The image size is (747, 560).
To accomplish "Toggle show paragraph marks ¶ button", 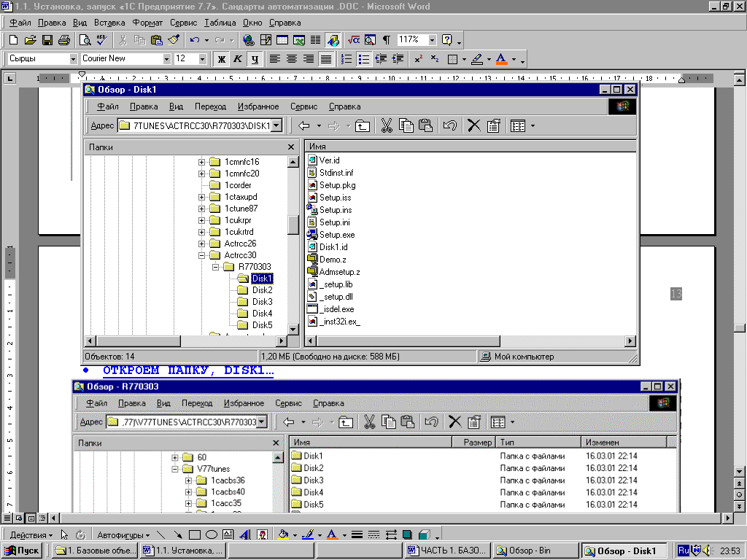I will 387,40.
